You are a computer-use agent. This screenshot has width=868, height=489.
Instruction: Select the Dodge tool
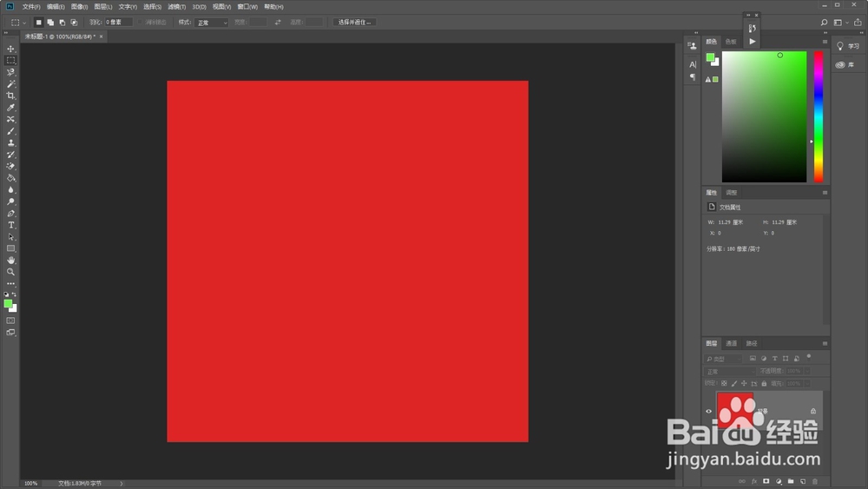point(10,202)
